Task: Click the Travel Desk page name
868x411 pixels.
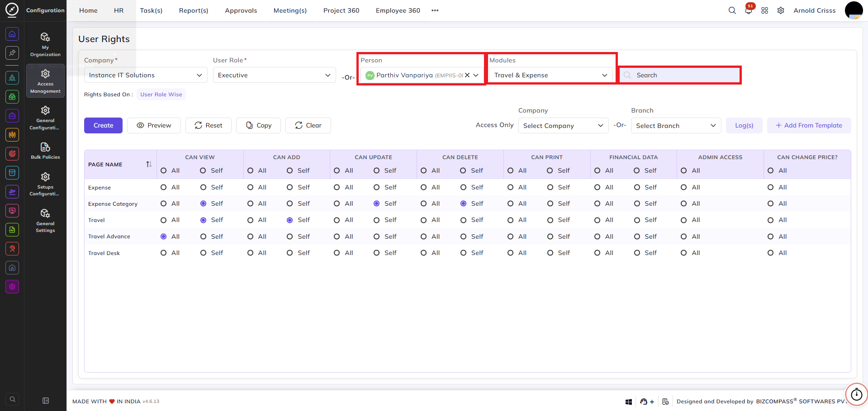Action: tap(104, 253)
